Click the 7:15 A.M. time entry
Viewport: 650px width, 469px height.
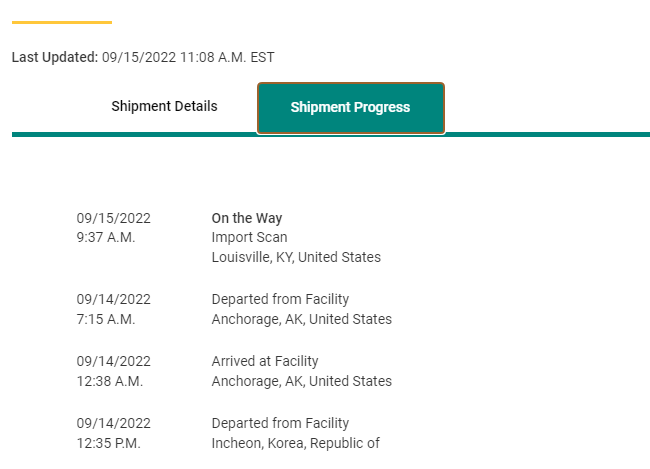pos(105,319)
